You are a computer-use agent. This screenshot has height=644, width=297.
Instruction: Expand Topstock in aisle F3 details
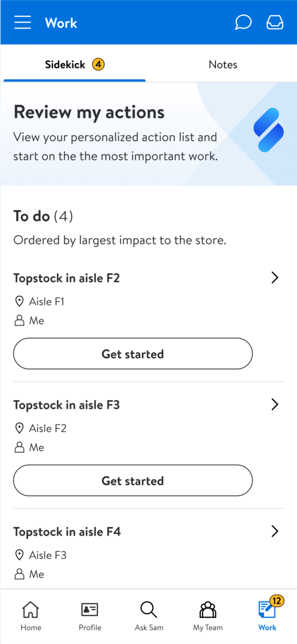[275, 404]
